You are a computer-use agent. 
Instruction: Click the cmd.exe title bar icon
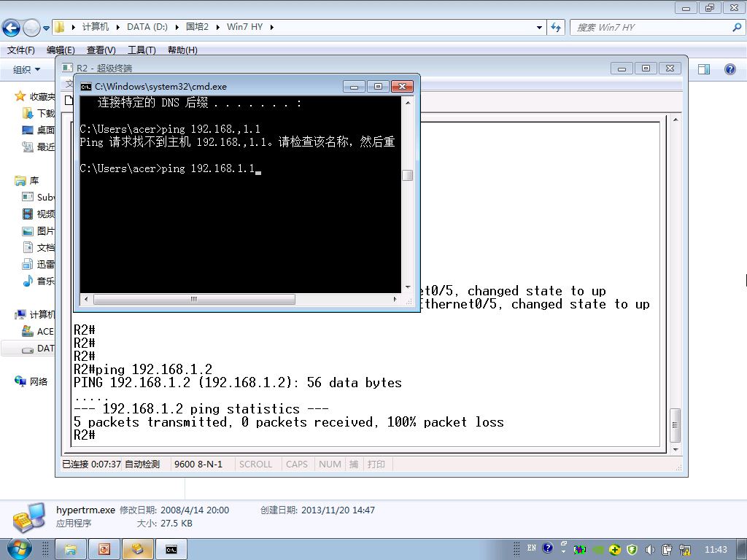coord(86,86)
